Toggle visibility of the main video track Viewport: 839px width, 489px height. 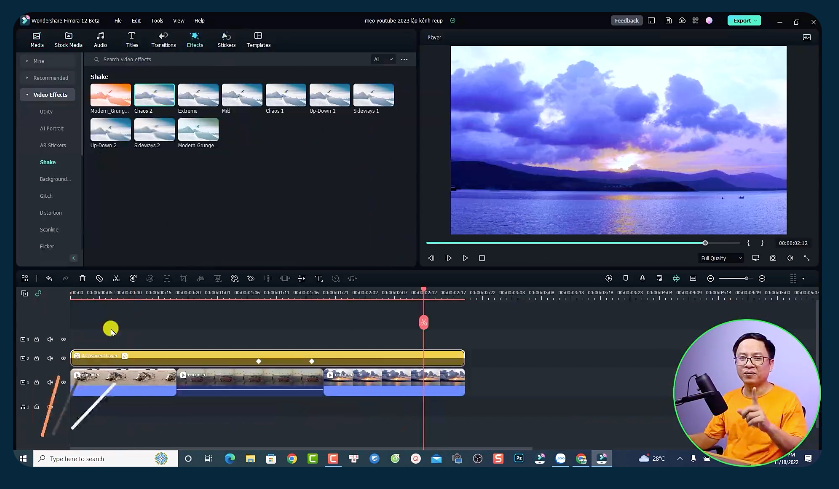click(63, 382)
